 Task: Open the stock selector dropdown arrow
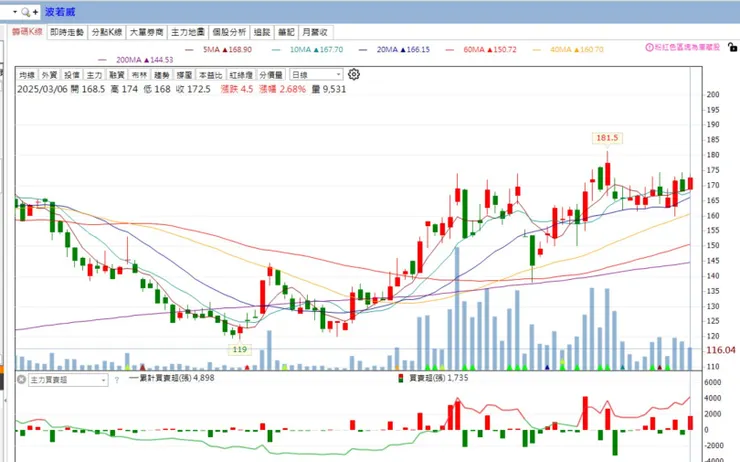click(15, 12)
